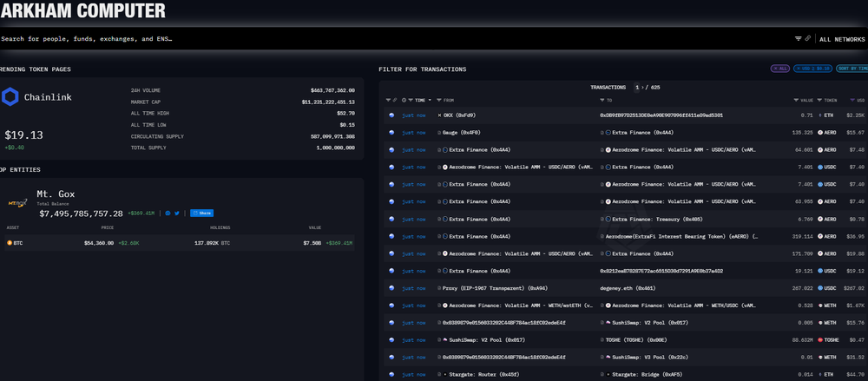This screenshot has width=868, height=381.
Task: Remove the ALL filter chip
Action: [x=780, y=69]
